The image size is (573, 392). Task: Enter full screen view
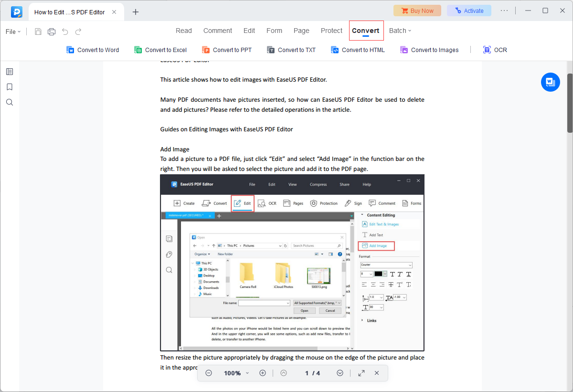[x=361, y=373]
